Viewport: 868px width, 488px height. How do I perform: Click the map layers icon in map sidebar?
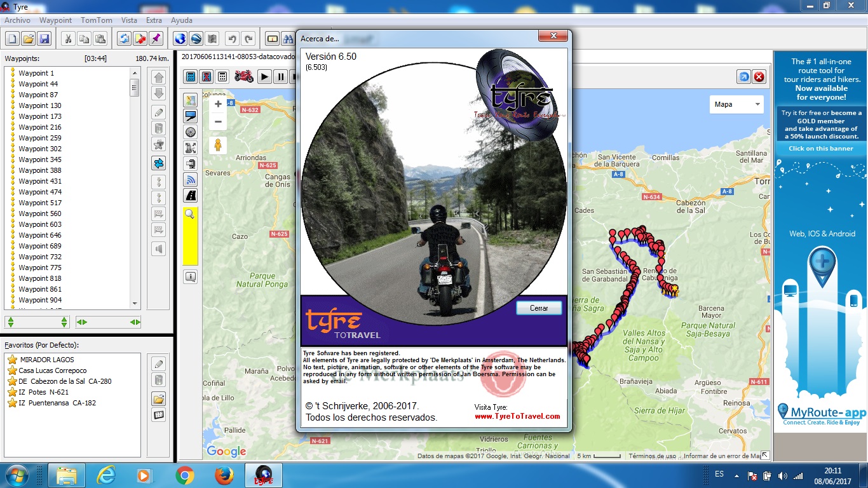coord(190,100)
